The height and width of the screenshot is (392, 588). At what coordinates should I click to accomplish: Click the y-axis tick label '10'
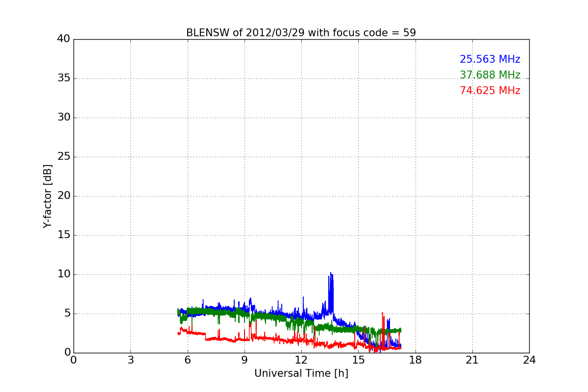[64, 274]
